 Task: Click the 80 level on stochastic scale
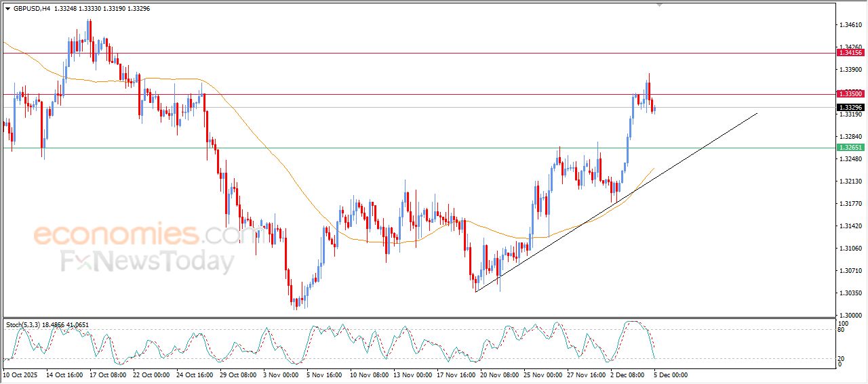click(x=841, y=330)
